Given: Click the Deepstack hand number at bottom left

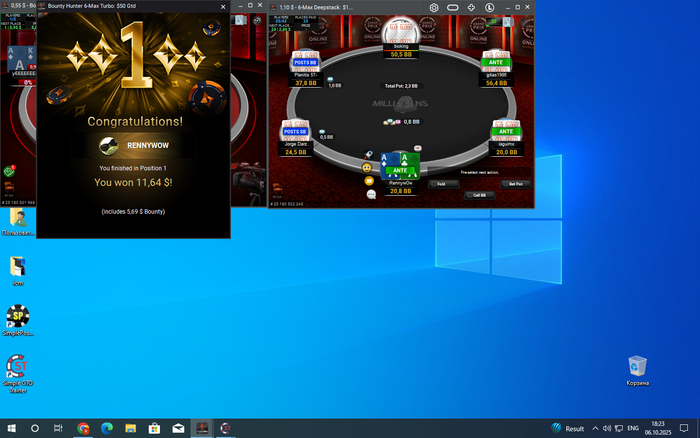Looking at the screenshot, I should (x=288, y=204).
